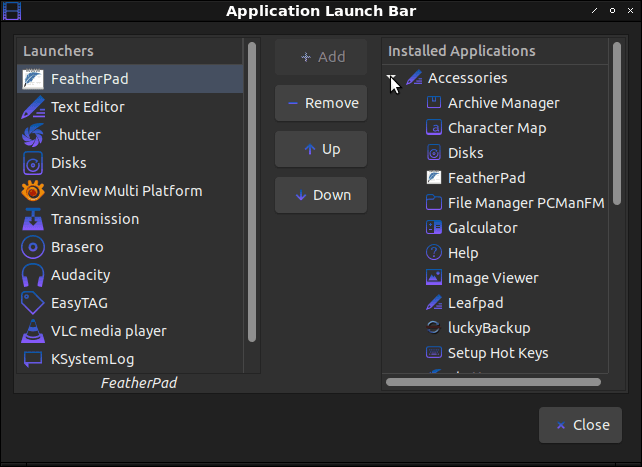Image resolution: width=642 pixels, height=467 pixels.
Task: Click the Brasero disc icon
Action: coord(33,247)
